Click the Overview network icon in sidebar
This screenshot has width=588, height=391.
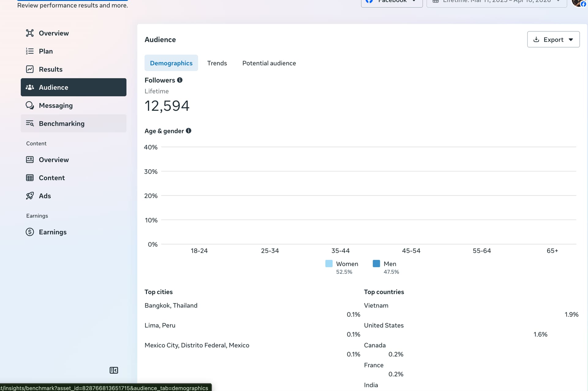tap(30, 33)
